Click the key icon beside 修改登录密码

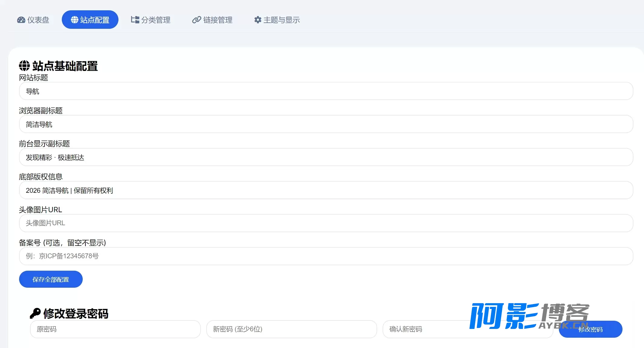35,313
